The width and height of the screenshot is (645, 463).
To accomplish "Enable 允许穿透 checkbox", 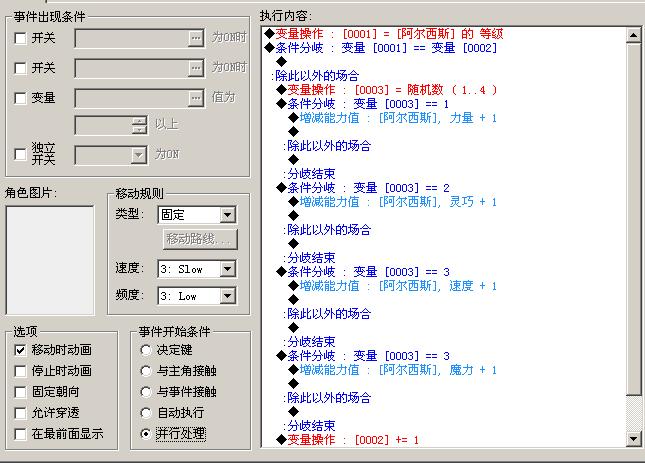I will click(x=20, y=413).
